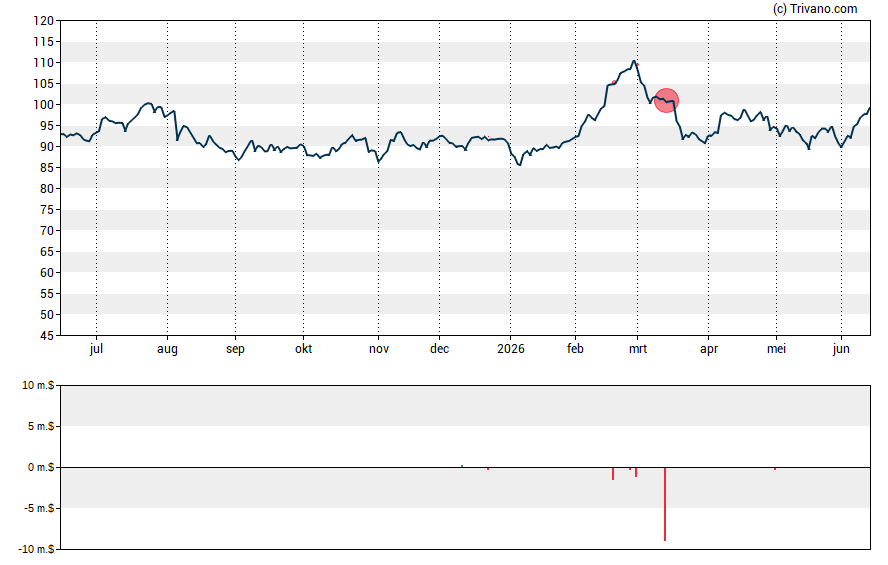Click the 75 price axis label
The height and width of the screenshot is (565, 888).
click(46, 210)
